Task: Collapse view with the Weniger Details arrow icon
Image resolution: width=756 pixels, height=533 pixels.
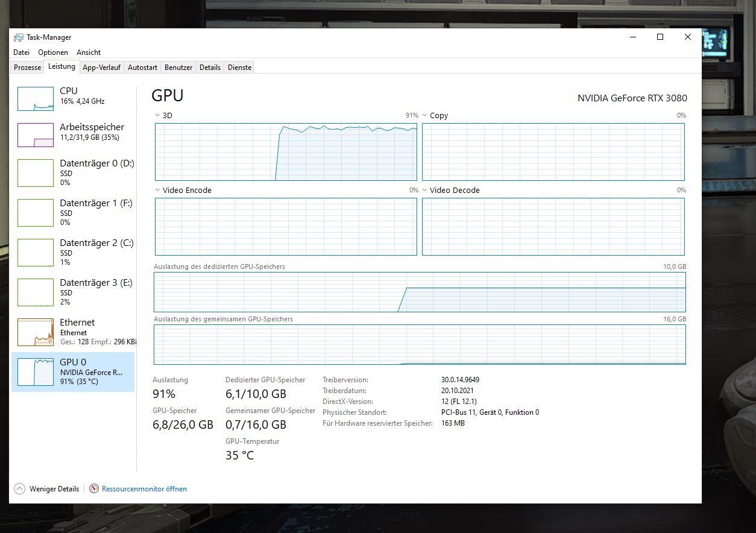Action: click(x=19, y=489)
